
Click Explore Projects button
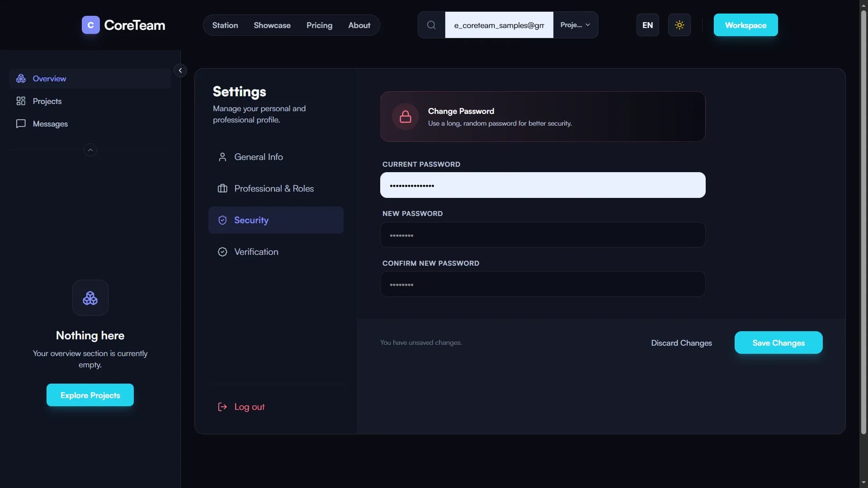click(90, 395)
